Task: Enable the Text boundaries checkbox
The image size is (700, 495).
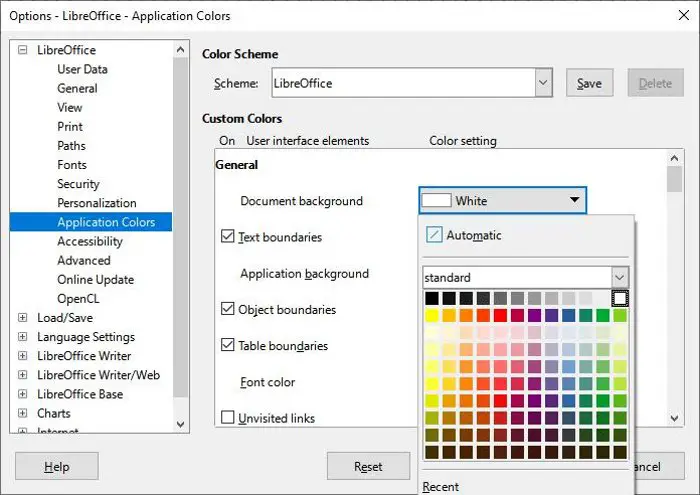Action: point(228,236)
